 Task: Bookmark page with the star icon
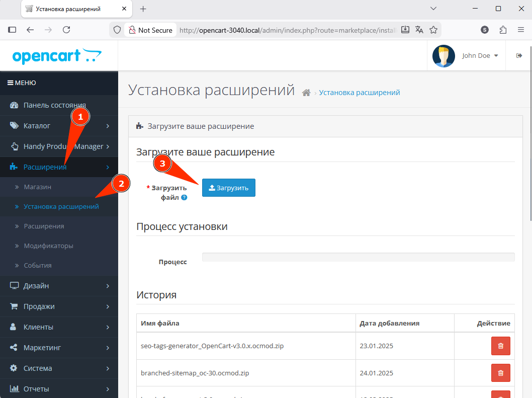pyautogui.click(x=433, y=30)
